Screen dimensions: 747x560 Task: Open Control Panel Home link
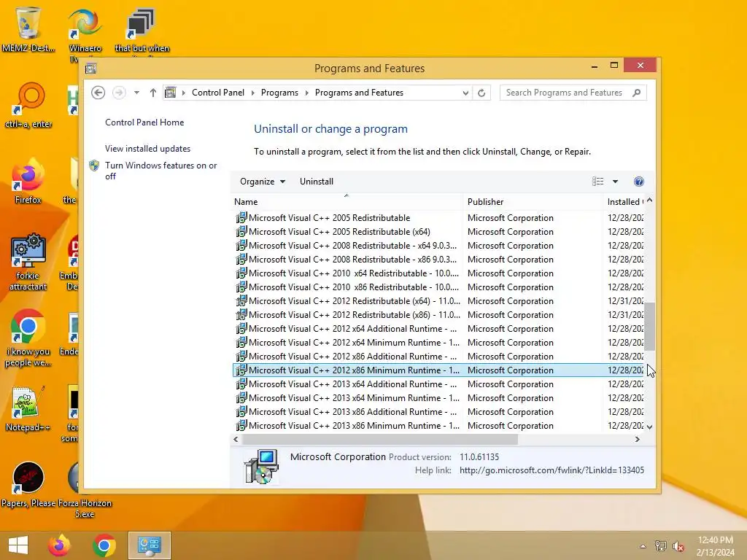pyautogui.click(x=144, y=122)
